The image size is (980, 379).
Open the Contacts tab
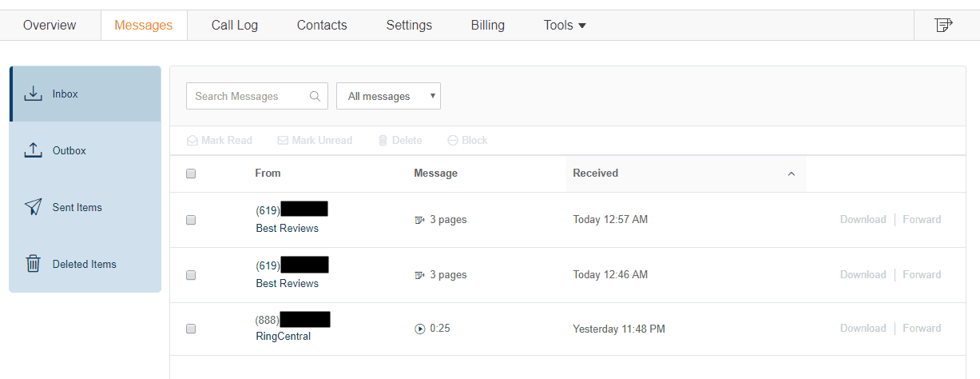coord(322,25)
